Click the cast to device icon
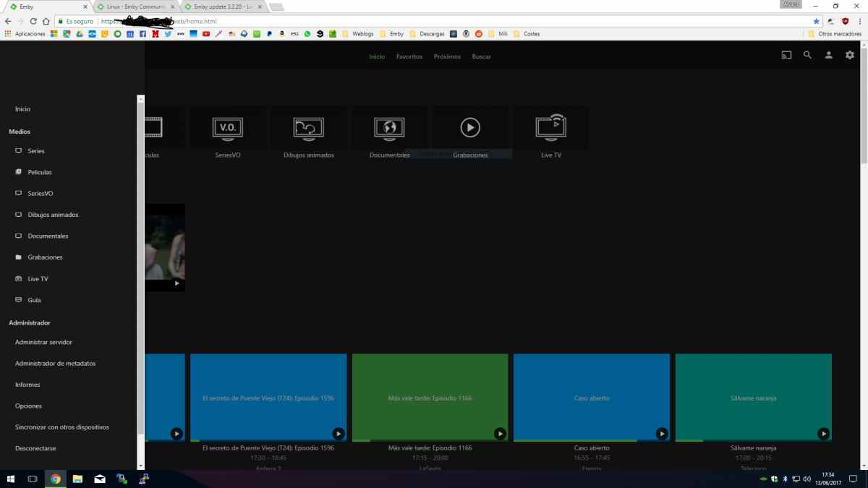Screen dimensions: 868x488 click(786, 55)
